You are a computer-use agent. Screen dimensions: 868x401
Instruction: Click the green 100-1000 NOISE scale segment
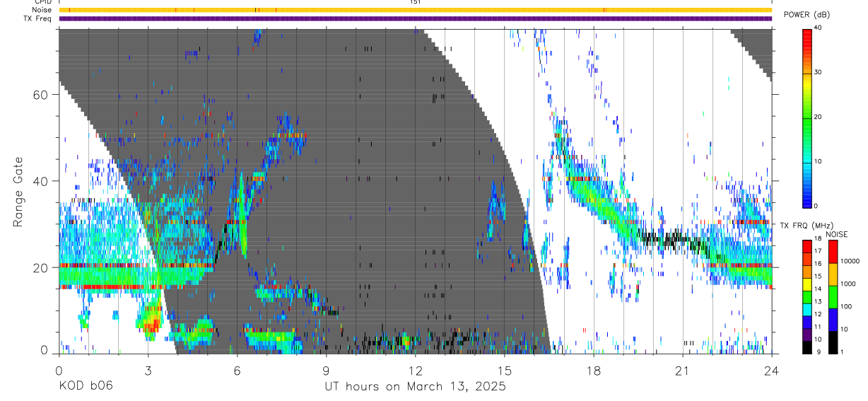(833, 297)
